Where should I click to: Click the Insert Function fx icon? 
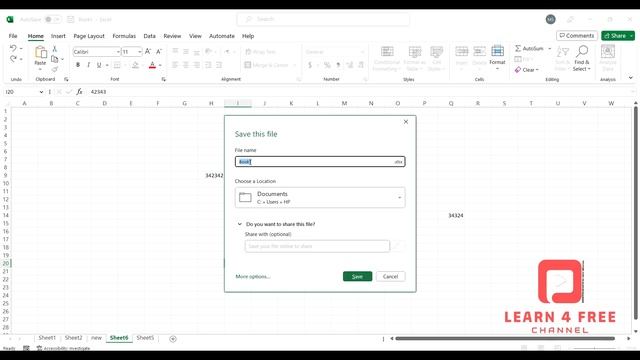point(79,92)
